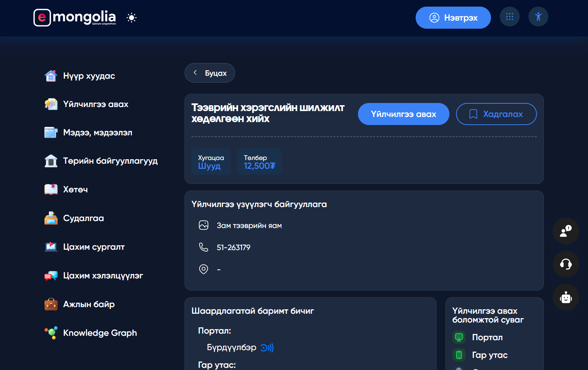Toggle the light/dark theme sun icon

point(132,18)
